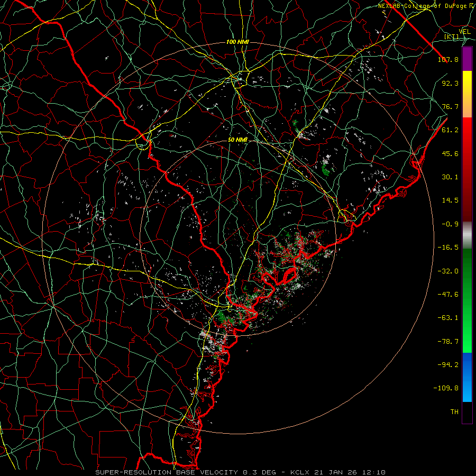Click the 45.6 legend value

pos(450,153)
